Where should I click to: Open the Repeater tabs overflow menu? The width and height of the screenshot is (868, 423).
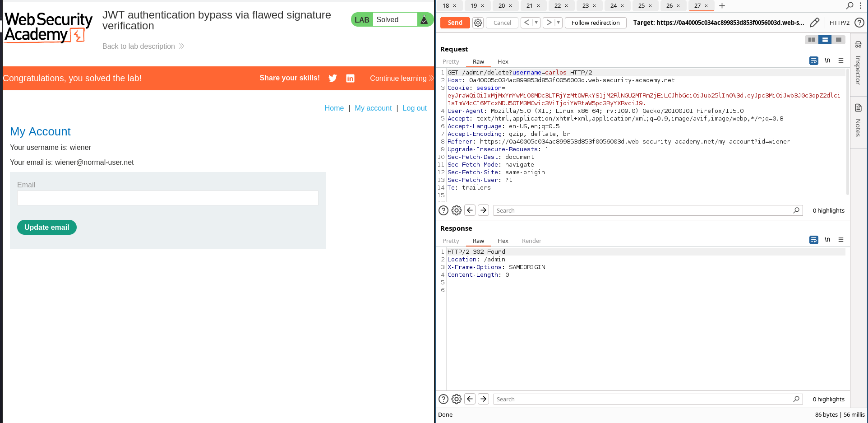[860, 5]
